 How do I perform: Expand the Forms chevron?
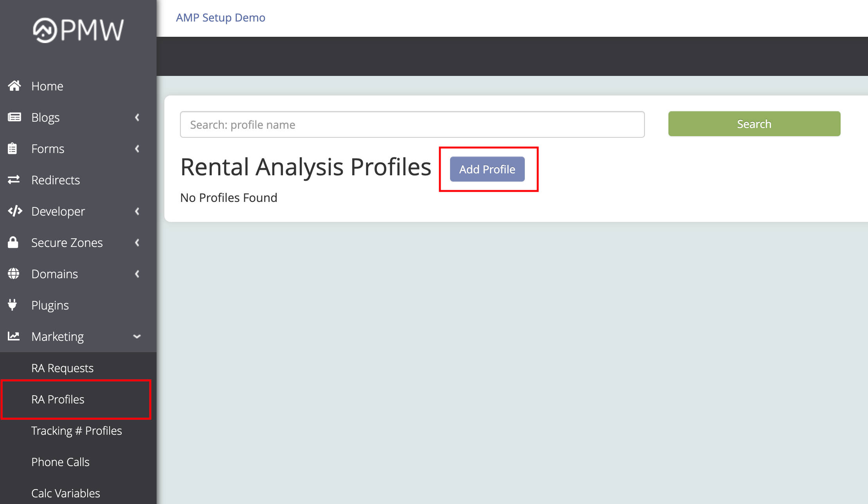[137, 149]
